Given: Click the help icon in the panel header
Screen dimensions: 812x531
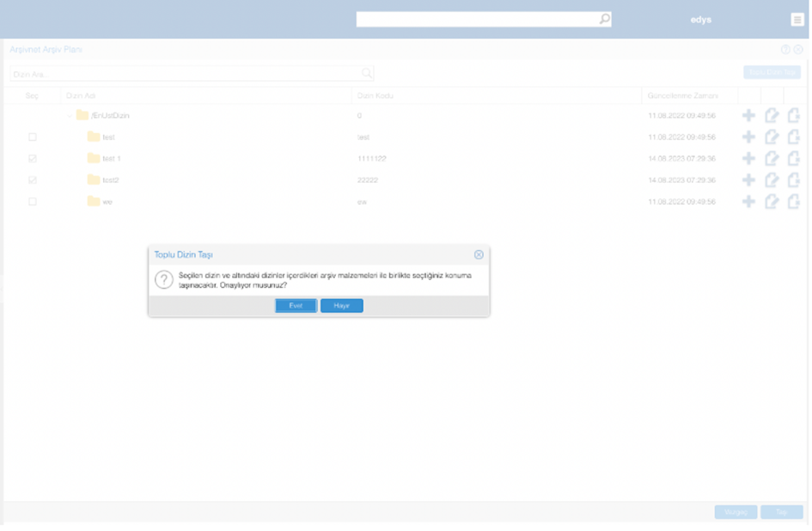Looking at the screenshot, I should (x=785, y=50).
